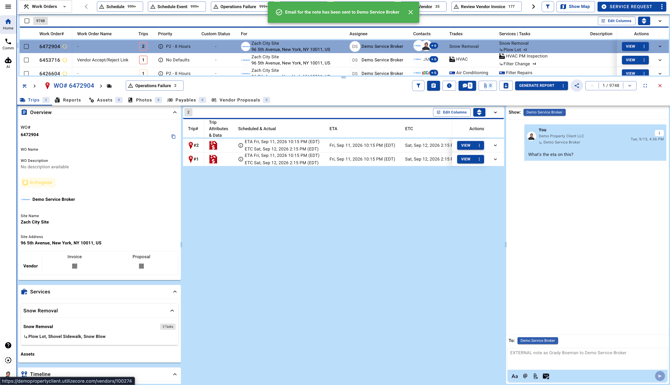The image size is (670, 385).
Task: View trip #2
Action: (x=466, y=145)
